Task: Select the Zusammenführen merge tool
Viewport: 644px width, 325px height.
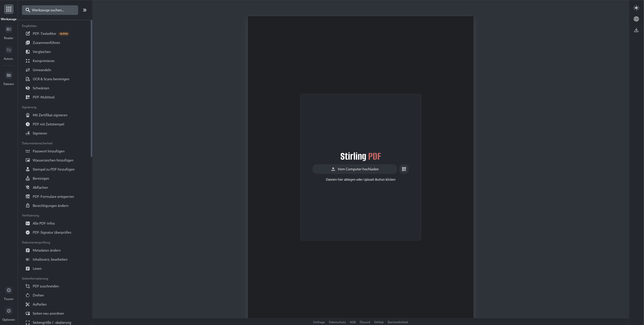Action: point(46,43)
